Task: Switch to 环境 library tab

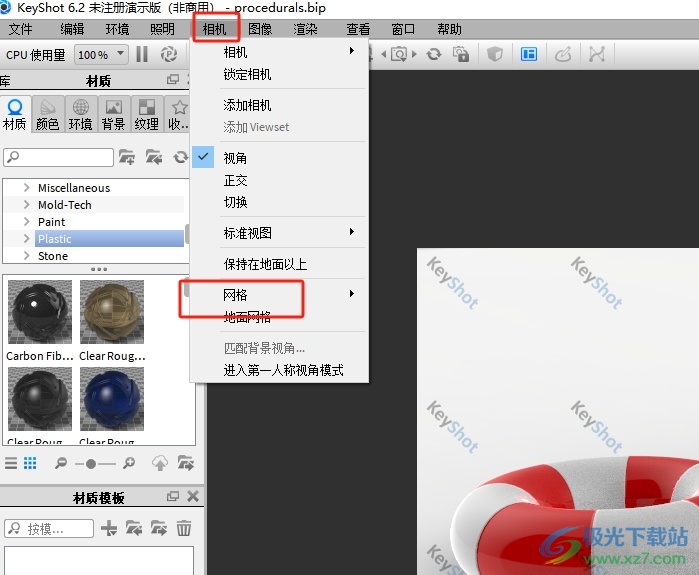Action: coord(81,115)
